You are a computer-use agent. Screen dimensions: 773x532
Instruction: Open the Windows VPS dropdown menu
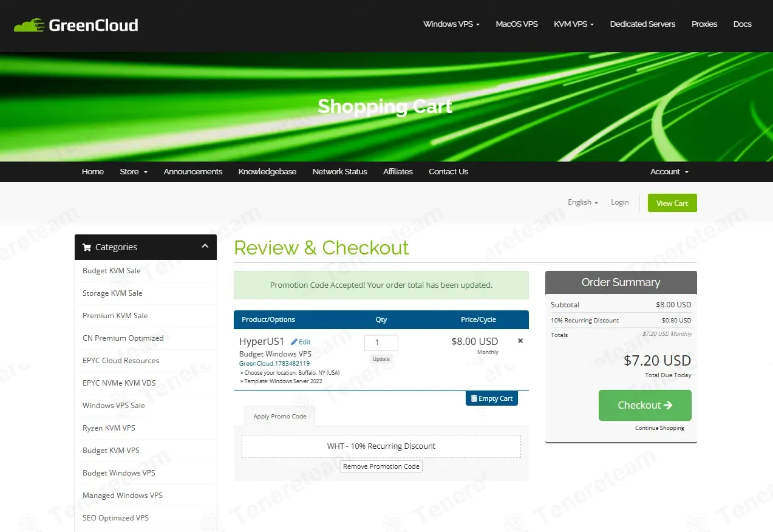[451, 24]
